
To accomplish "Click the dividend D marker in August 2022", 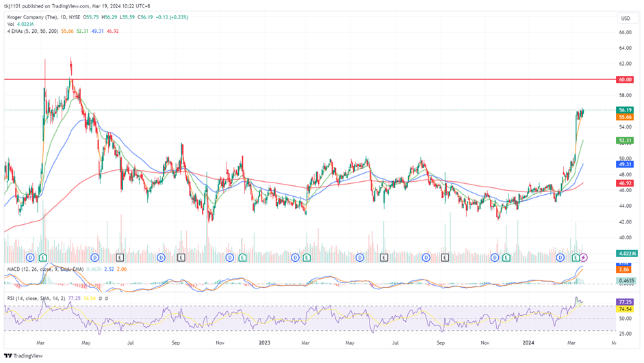I will coord(161,258).
